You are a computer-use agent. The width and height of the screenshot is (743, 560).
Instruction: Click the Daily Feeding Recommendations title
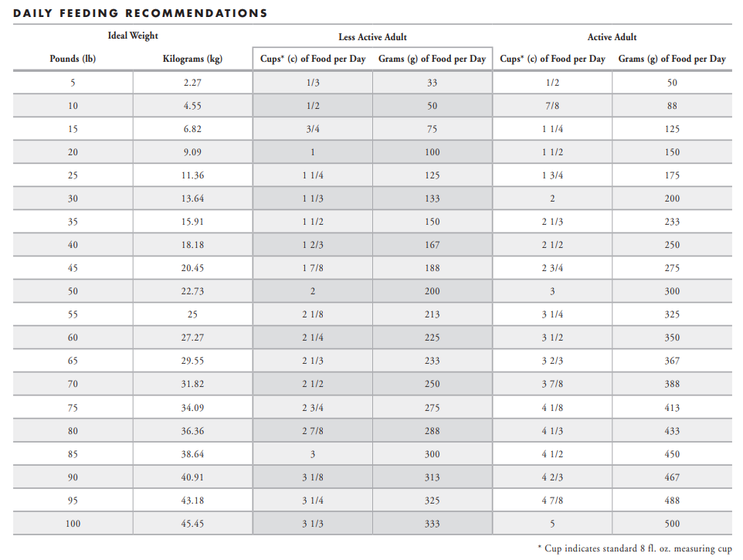click(141, 13)
